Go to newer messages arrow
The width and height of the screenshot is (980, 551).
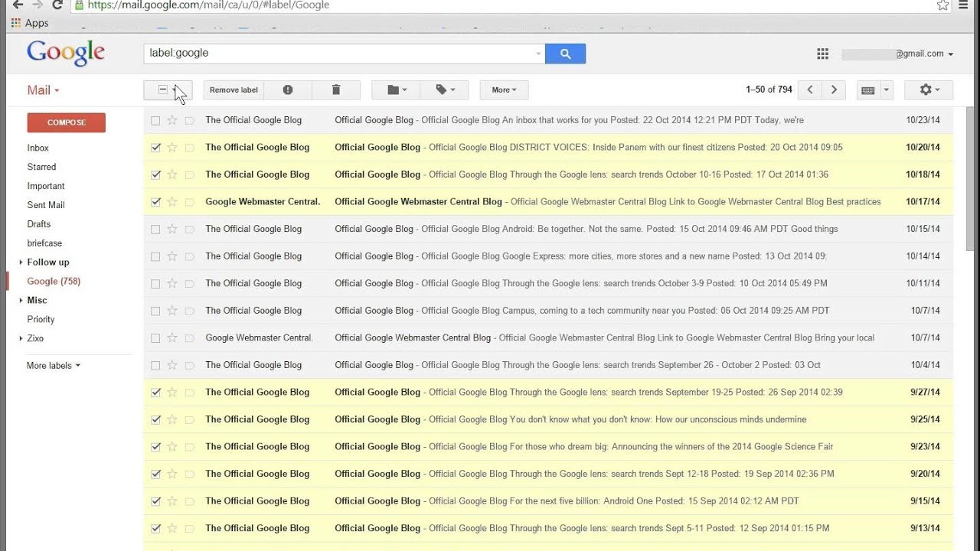coord(810,90)
